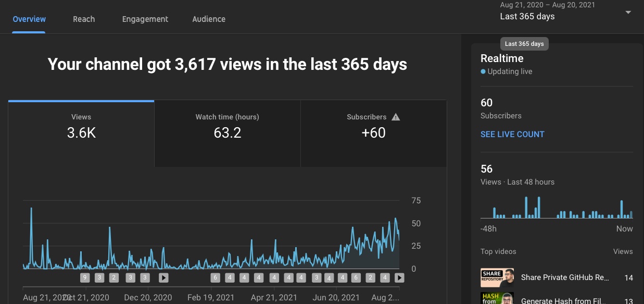Click the Share Private GitHub Re... video title
The image size is (644, 304).
(x=565, y=277)
